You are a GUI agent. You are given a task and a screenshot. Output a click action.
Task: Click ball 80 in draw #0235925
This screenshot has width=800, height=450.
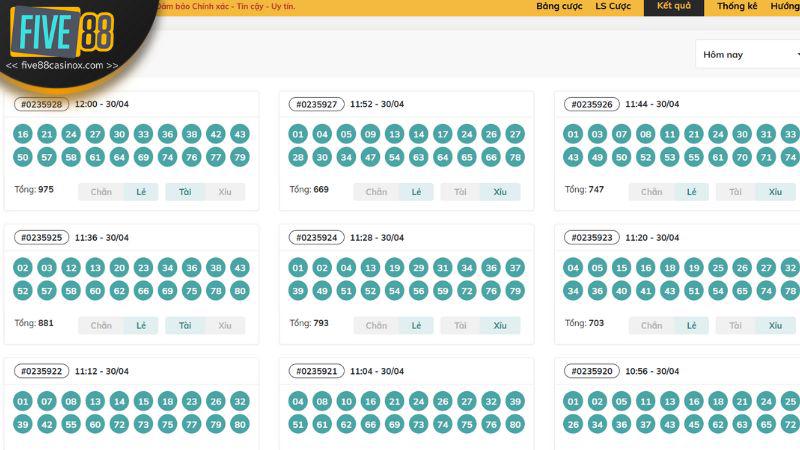(240, 290)
